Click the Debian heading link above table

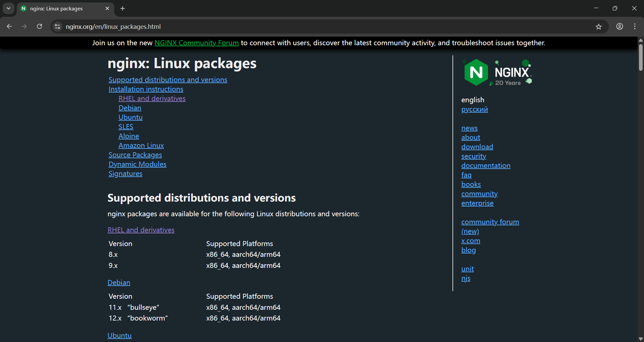[119, 283]
